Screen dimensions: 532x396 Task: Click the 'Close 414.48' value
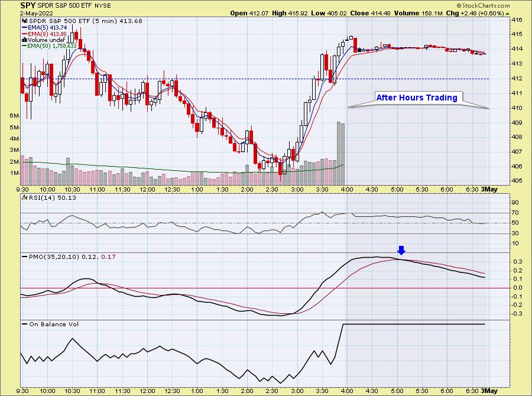coord(370,13)
